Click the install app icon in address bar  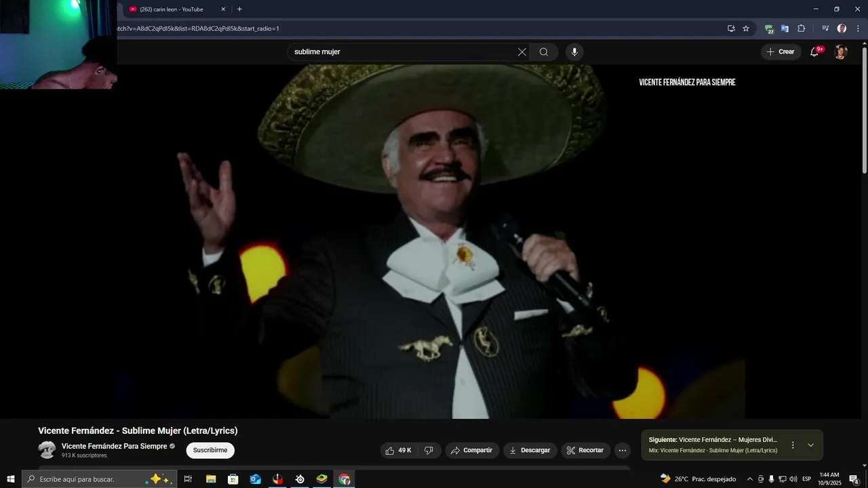click(731, 28)
